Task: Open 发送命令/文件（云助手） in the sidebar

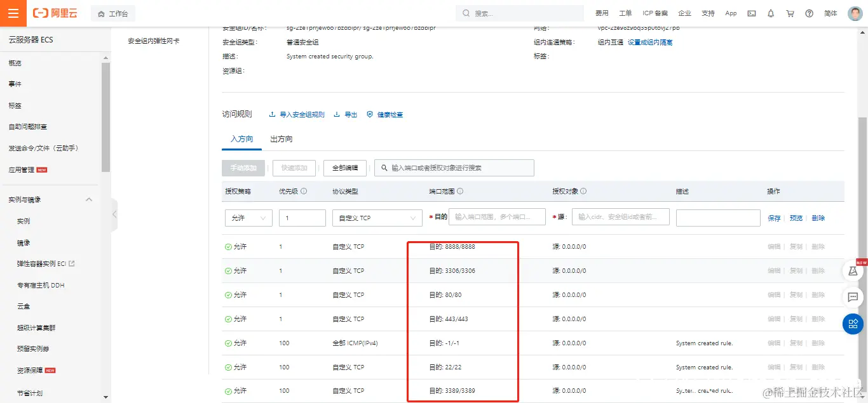Action: coord(43,148)
